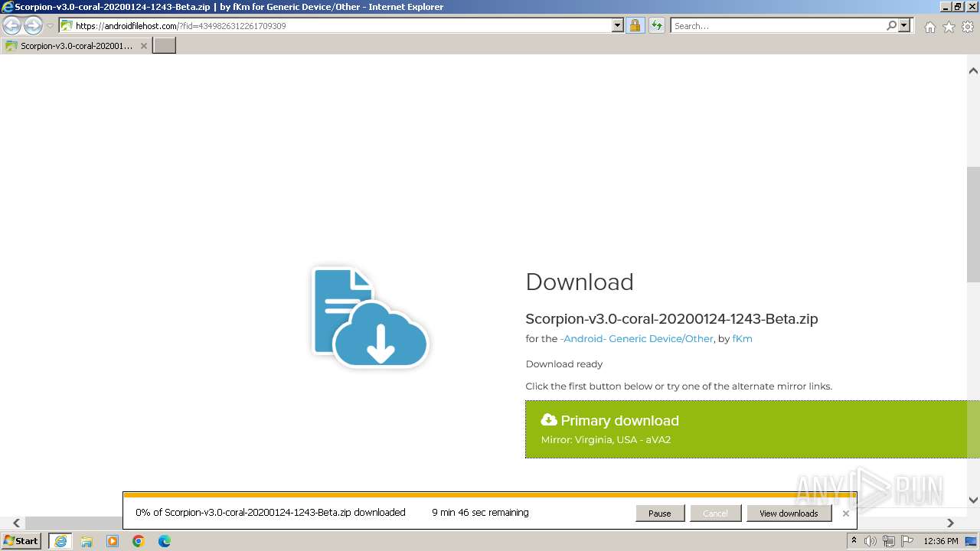Open a new blank tab
Screen dimensions: 980x551
pyautogui.click(x=165, y=45)
